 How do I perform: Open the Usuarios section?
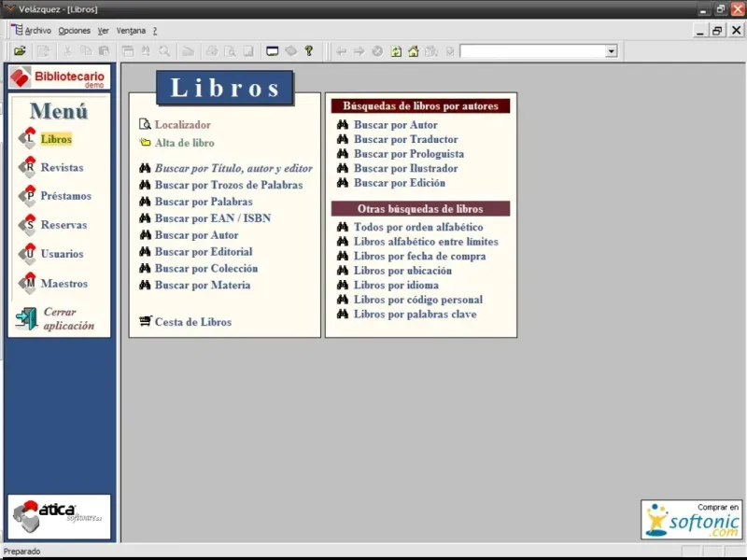pos(62,254)
